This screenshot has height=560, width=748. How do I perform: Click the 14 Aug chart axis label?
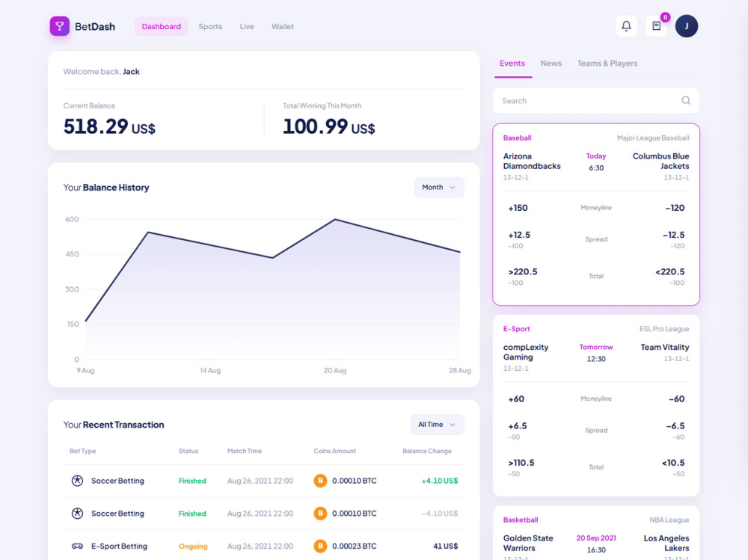(x=210, y=371)
